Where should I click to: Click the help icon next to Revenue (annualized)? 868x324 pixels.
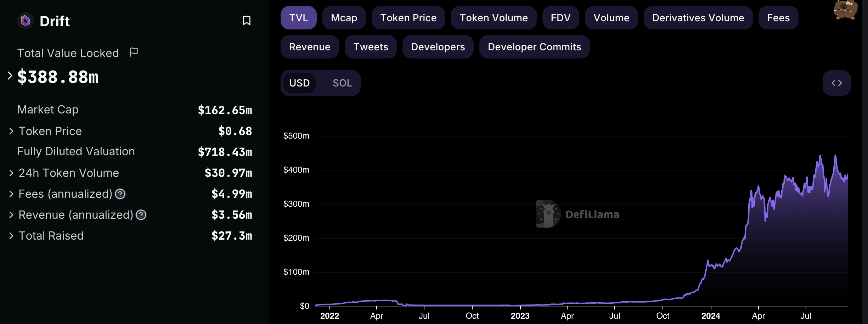pyautogui.click(x=141, y=215)
